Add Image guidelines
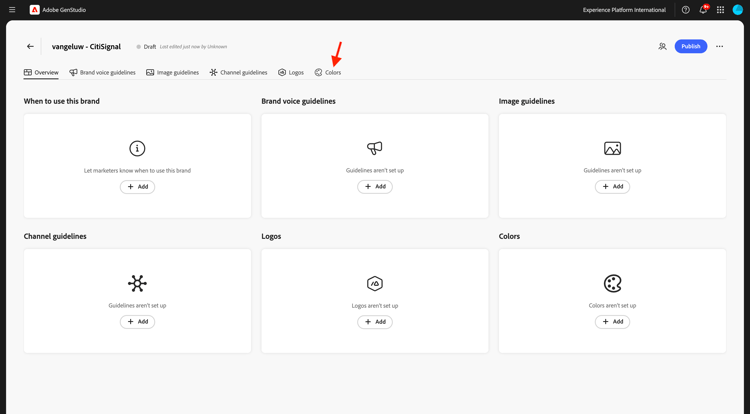Viewport: 750px width, 414px height. 612,187
